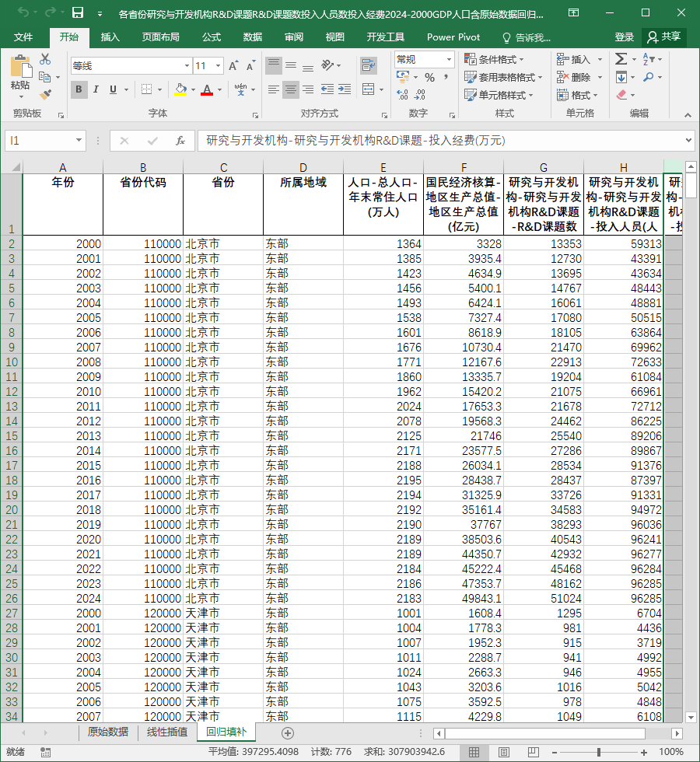The width and height of the screenshot is (700, 762).
Task: Click the 共享 share button
Action: click(664, 37)
